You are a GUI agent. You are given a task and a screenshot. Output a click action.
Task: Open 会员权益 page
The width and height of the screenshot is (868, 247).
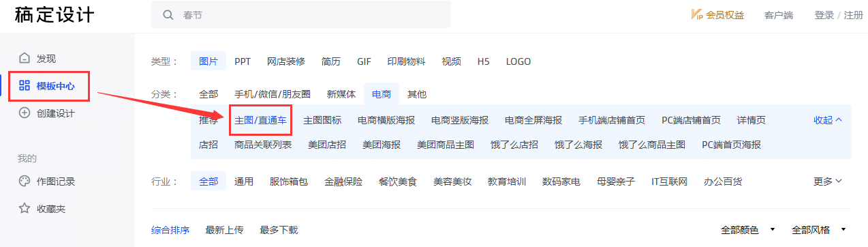pyautogui.click(x=725, y=15)
